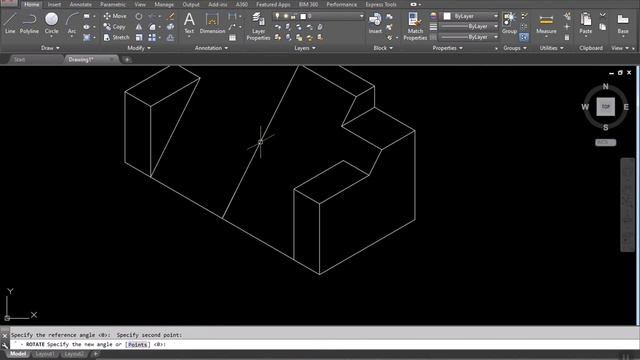The width and height of the screenshot is (640, 360).
Task: Close the command line window
Action: (x=5, y=336)
